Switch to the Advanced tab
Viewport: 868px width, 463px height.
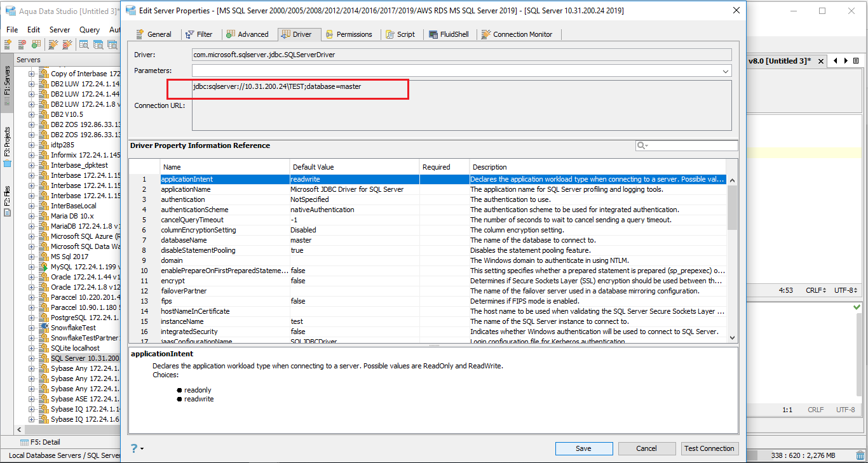(x=248, y=34)
